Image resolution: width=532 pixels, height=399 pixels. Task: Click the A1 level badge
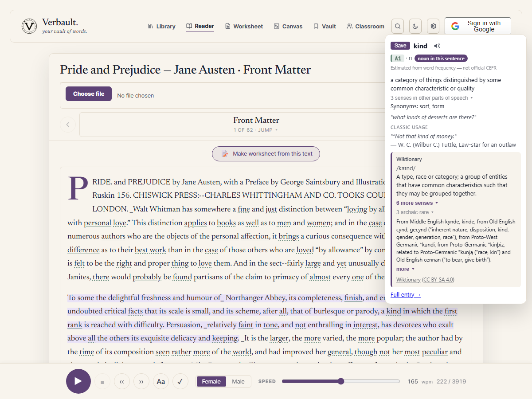click(397, 58)
